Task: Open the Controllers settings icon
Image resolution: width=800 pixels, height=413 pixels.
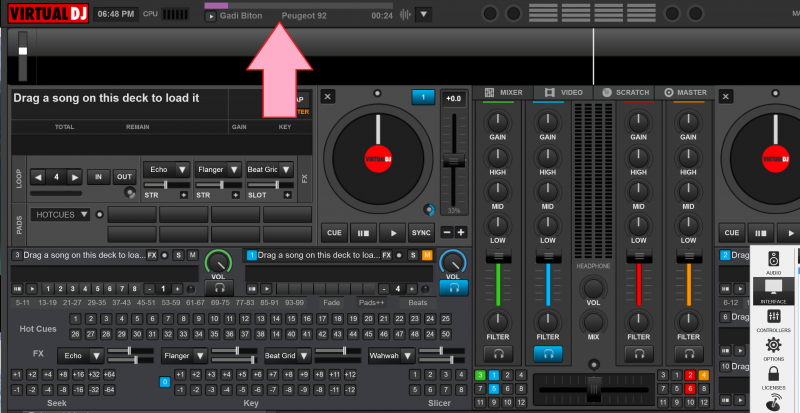Action: pos(773,316)
